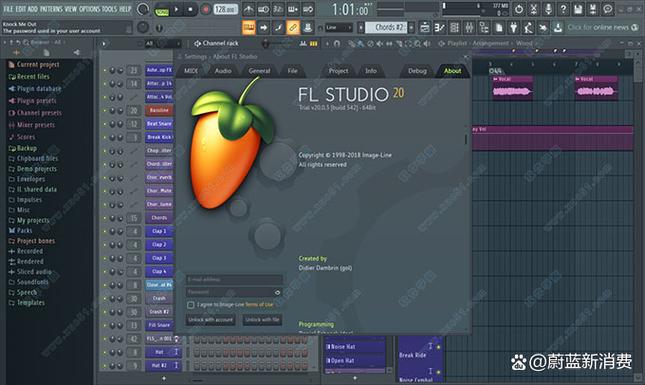Expand Channel presets folder
Image resolution: width=645 pixels, height=385 pixels.
pos(35,113)
